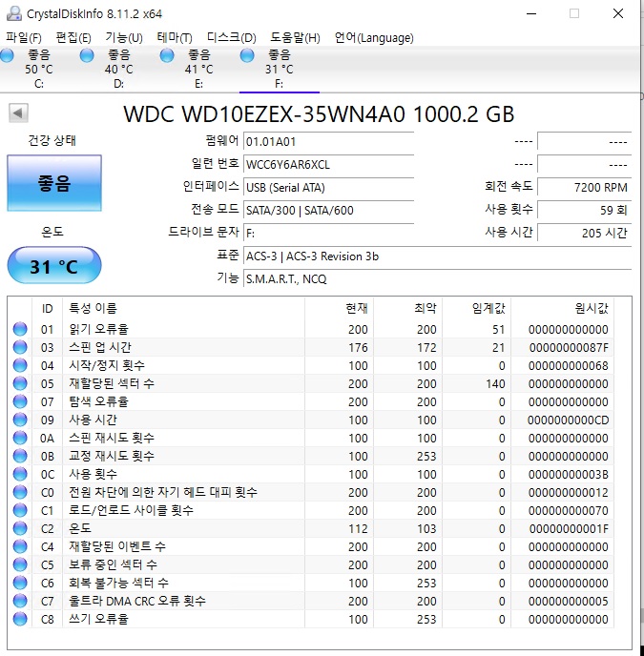Click status orb for 0C 사용 횟수

click(20, 475)
